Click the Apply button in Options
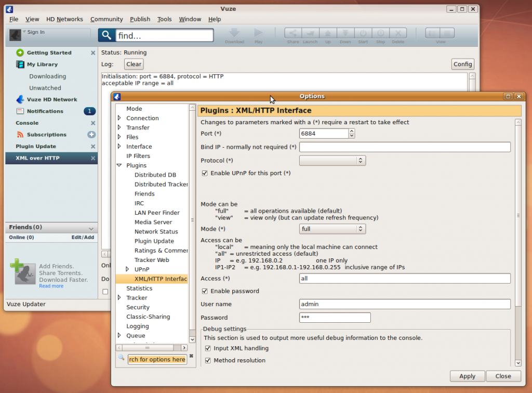This screenshot has width=532, height=393. point(467,376)
